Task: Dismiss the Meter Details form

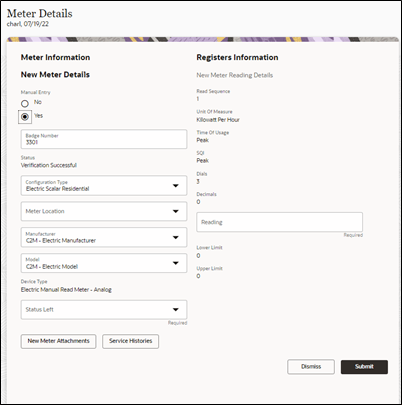Action: click(311, 367)
